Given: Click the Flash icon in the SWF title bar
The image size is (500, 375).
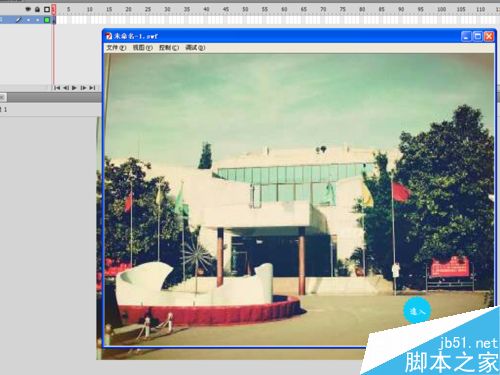Looking at the screenshot, I should point(109,36).
